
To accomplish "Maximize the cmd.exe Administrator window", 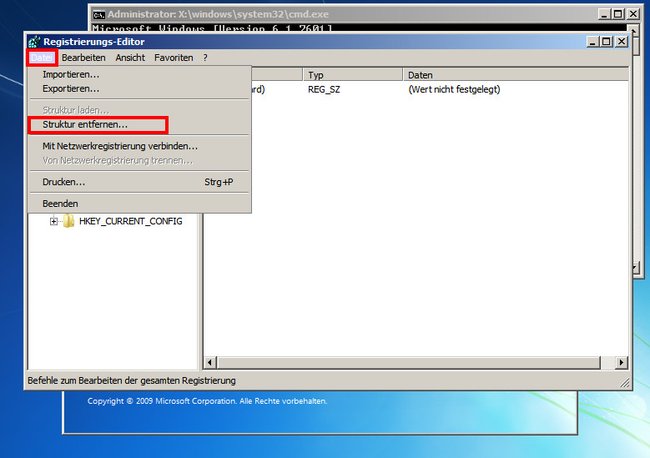I will tap(618, 14).
